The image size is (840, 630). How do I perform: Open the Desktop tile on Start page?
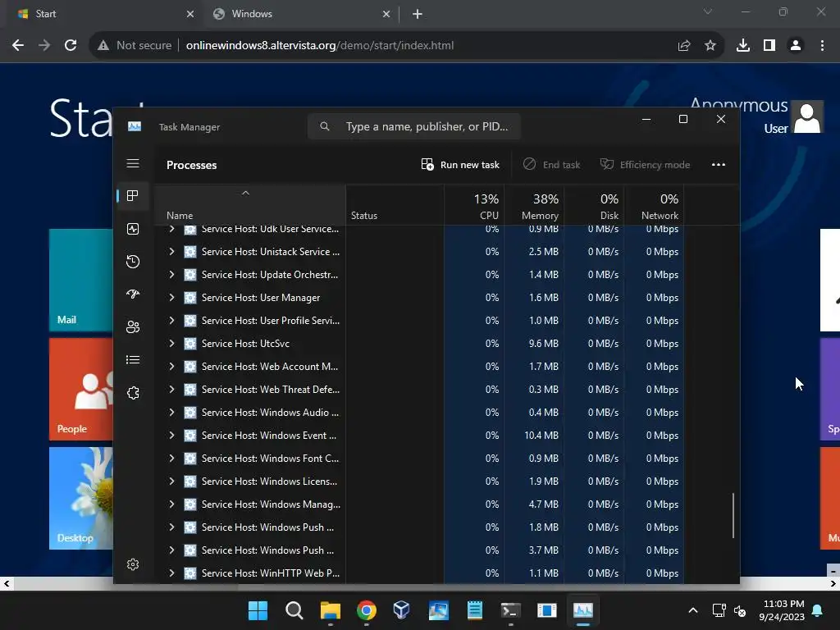(x=81, y=498)
